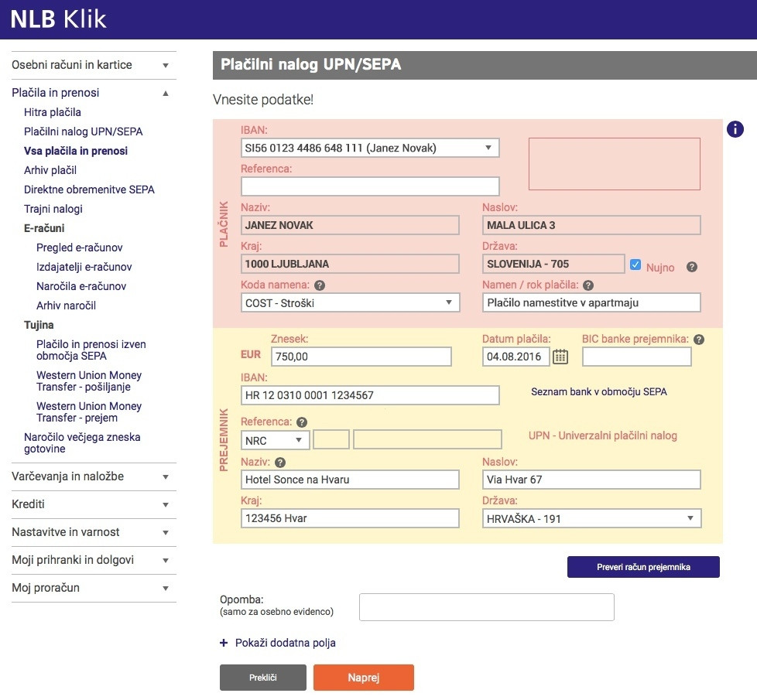Click payer Naslov field MALA ULICA 3
This screenshot has width=757, height=700.
591,225
